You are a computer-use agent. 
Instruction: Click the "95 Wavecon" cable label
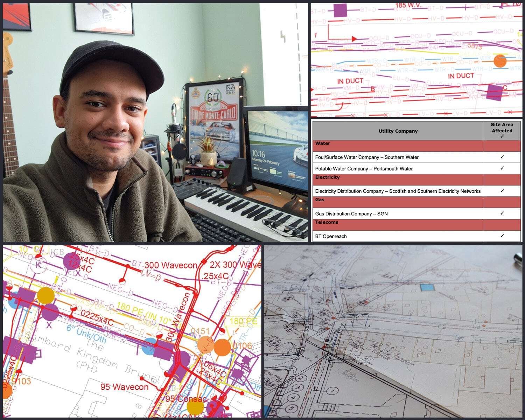coord(124,387)
